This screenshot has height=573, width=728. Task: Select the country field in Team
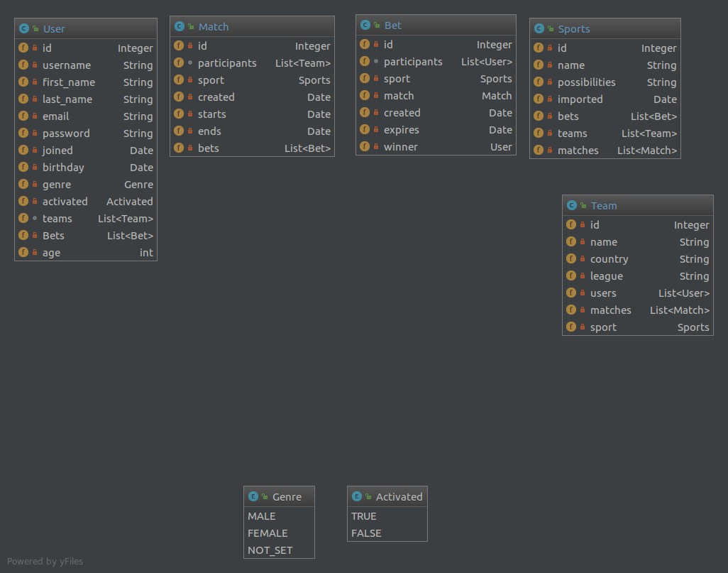click(637, 259)
